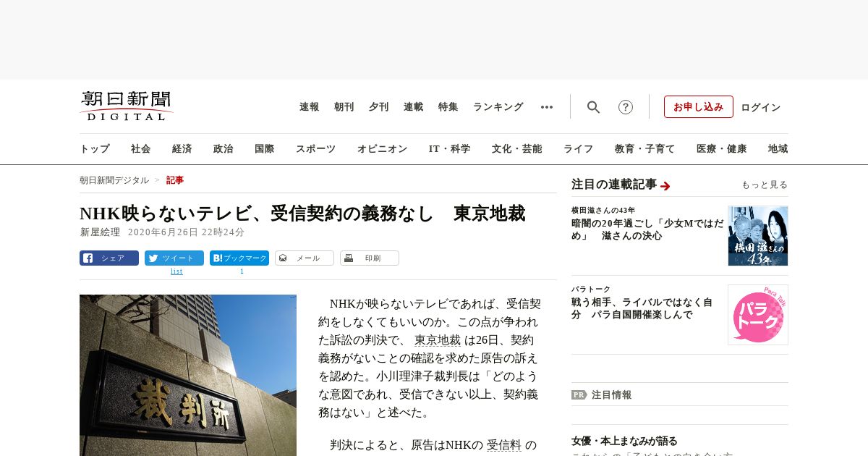Share article via Facebook シェア button

[x=109, y=258]
